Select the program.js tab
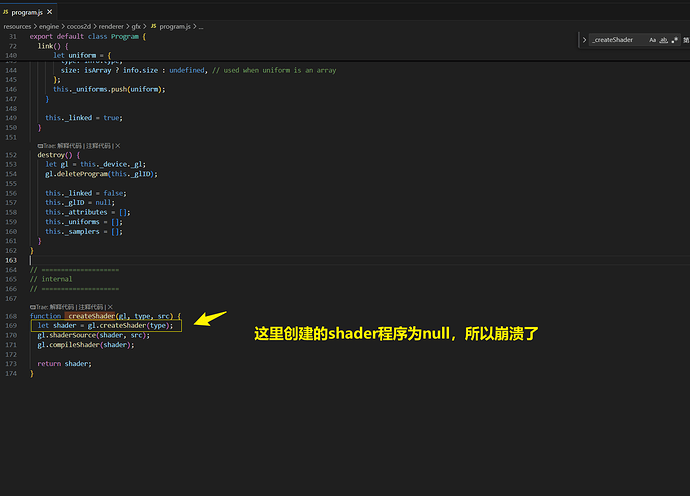690x496 pixels. 27,10
